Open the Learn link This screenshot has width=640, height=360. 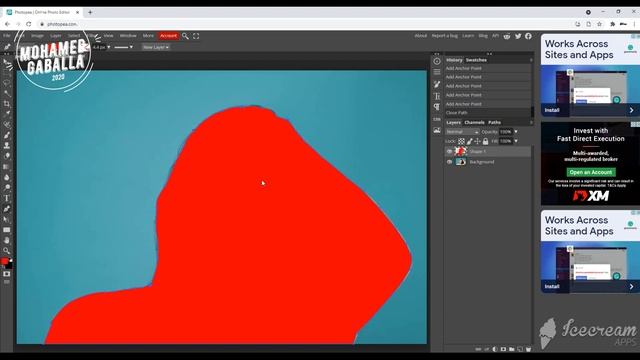pos(468,36)
